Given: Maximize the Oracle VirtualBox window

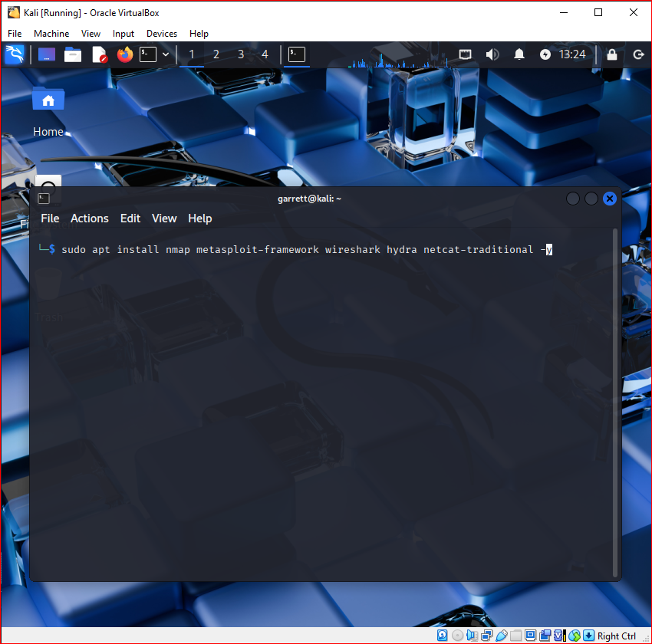Looking at the screenshot, I should pyautogui.click(x=598, y=12).
